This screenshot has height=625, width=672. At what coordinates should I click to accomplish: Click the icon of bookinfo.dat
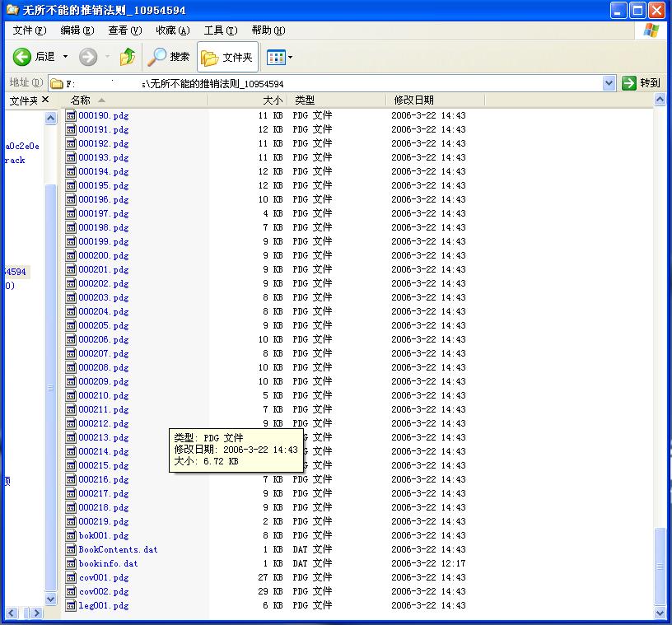(x=71, y=563)
